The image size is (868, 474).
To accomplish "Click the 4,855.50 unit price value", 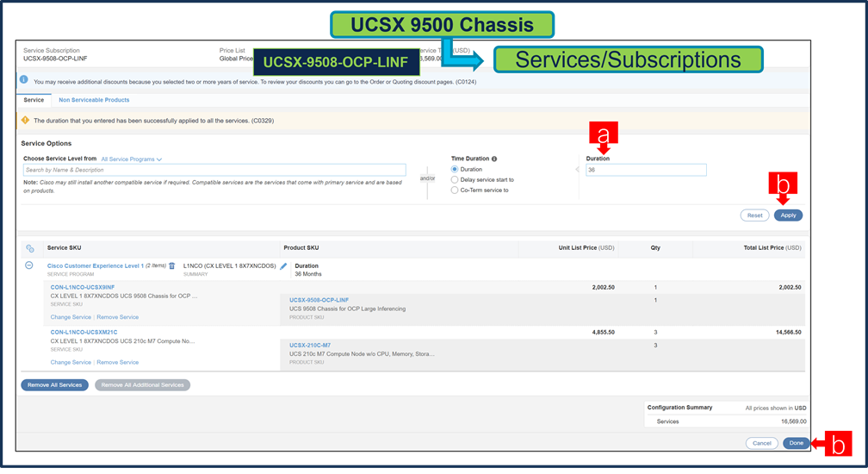I will click(604, 333).
